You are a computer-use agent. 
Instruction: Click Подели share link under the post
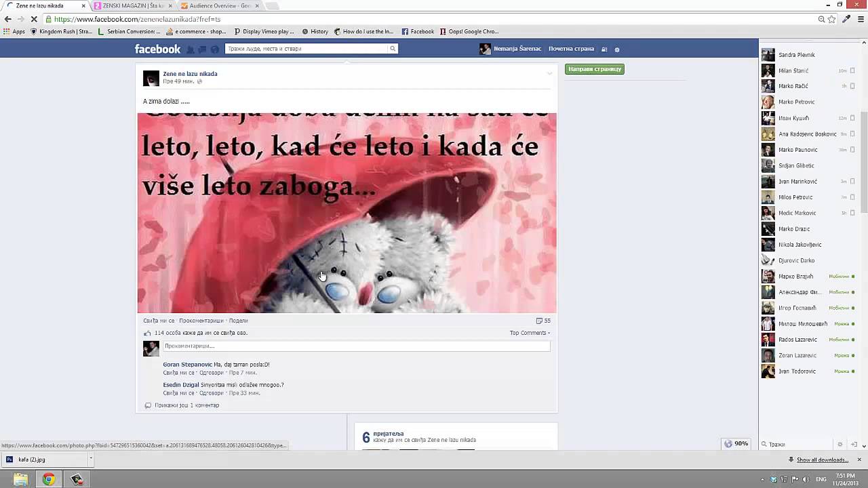238,321
